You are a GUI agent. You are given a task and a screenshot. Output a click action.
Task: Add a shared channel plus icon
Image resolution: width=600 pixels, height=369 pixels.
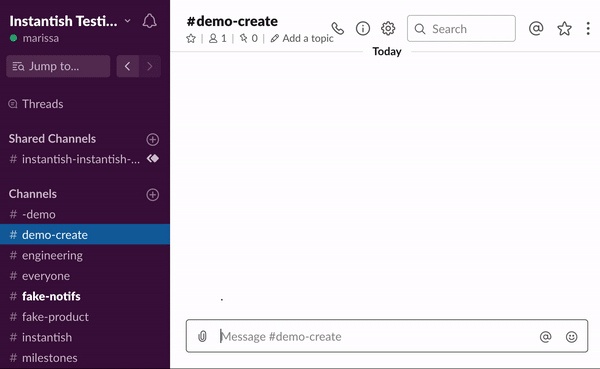[153, 139]
